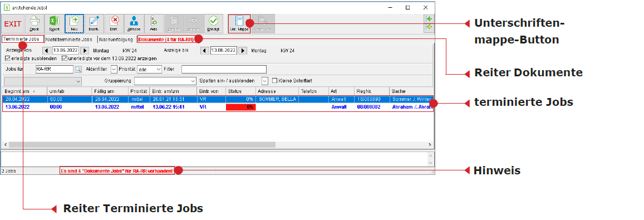Select cell '16/000890' in RegNr. column
This screenshot has height=220, width=644.
point(371,99)
